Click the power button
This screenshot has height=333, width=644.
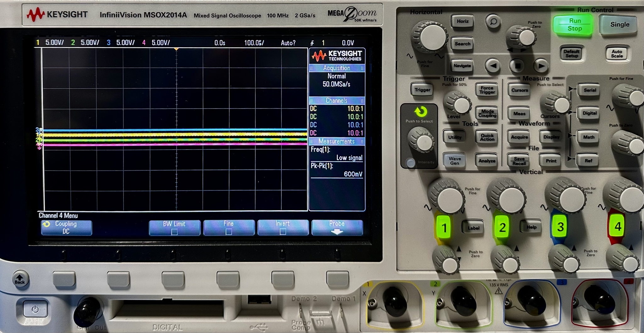(35, 309)
